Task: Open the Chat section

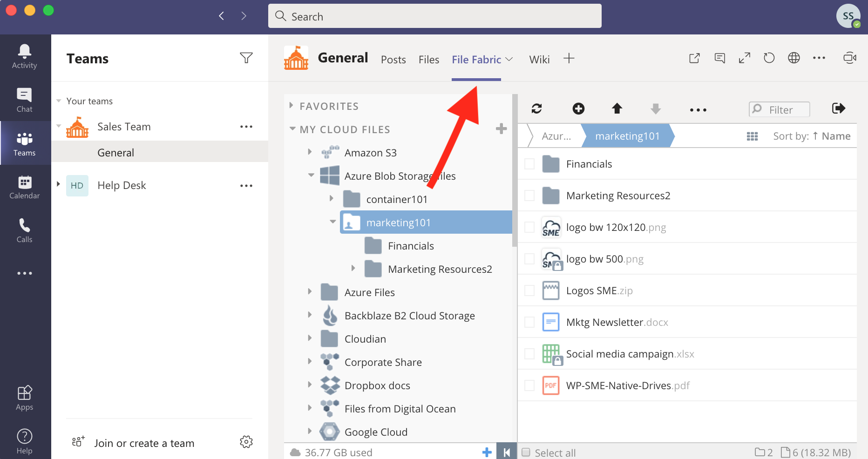Action: click(24, 100)
